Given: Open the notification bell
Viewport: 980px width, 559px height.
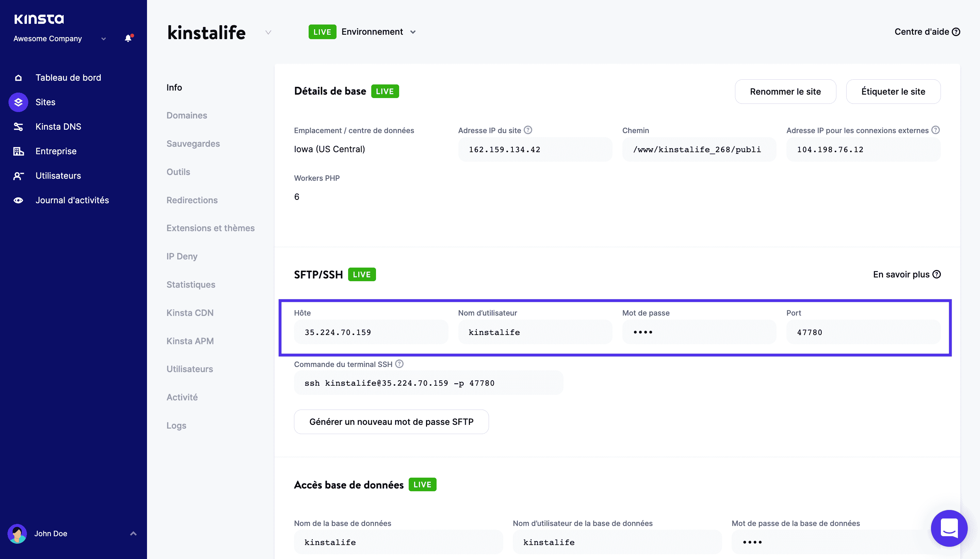Looking at the screenshot, I should point(128,38).
